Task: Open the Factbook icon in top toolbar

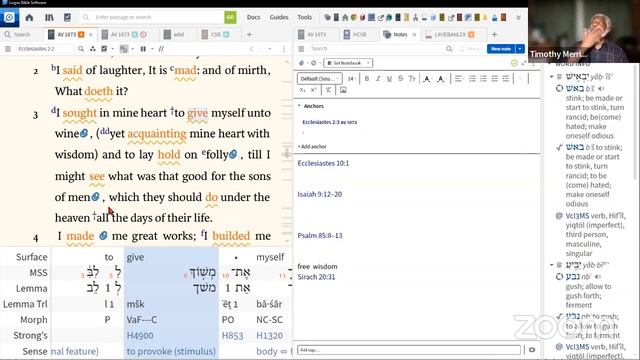Action: (67, 18)
